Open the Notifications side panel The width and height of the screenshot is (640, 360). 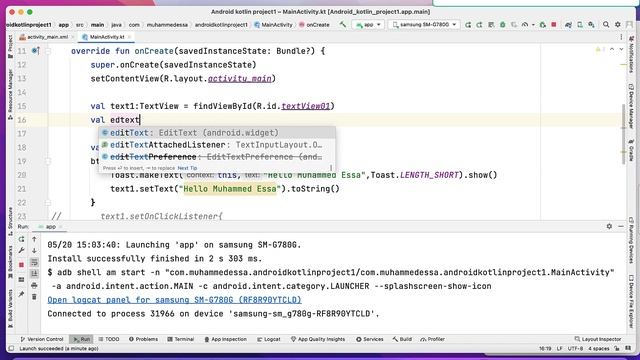click(631, 54)
